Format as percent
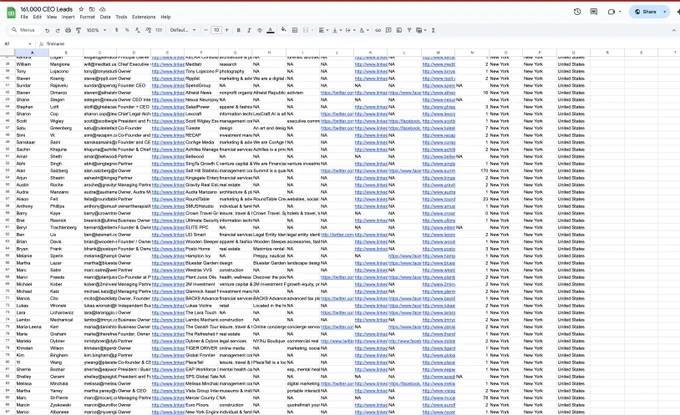The image size is (680, 415). 127,30
